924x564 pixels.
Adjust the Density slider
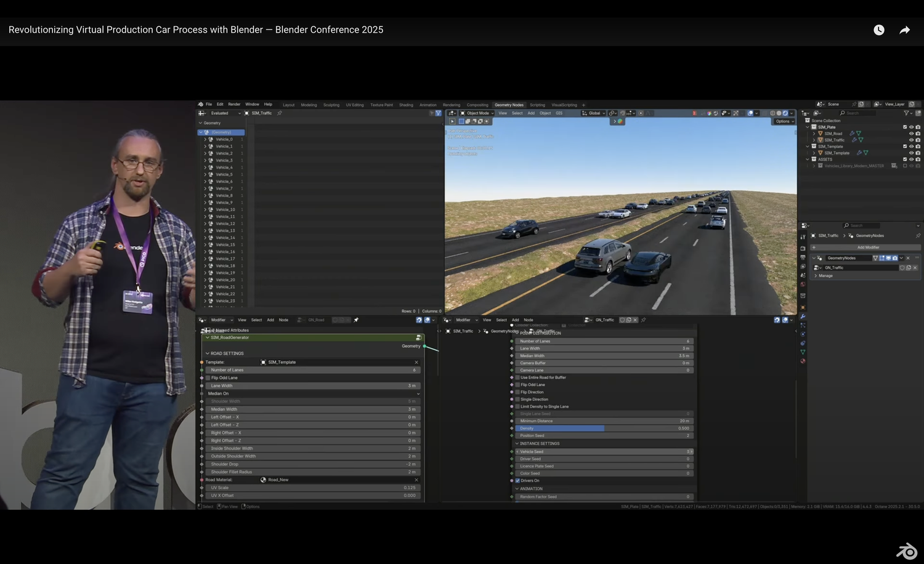point(604,429)
